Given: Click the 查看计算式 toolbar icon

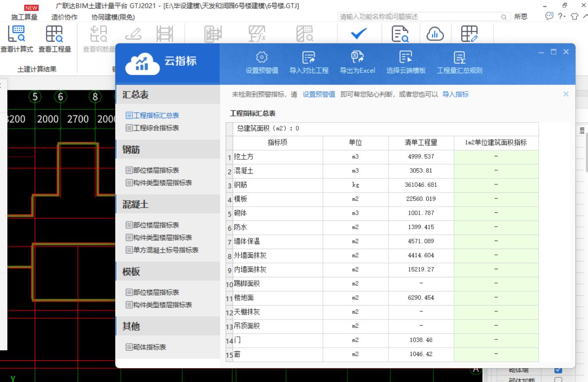Looking at the screenshot, I should tap(16, 34).
